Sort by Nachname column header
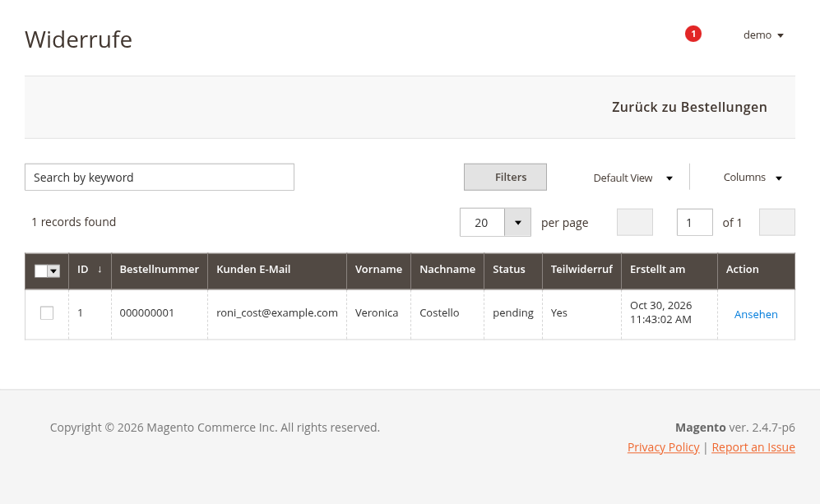The height and width of the screenshot is (504, 820). tap(447, 270)
